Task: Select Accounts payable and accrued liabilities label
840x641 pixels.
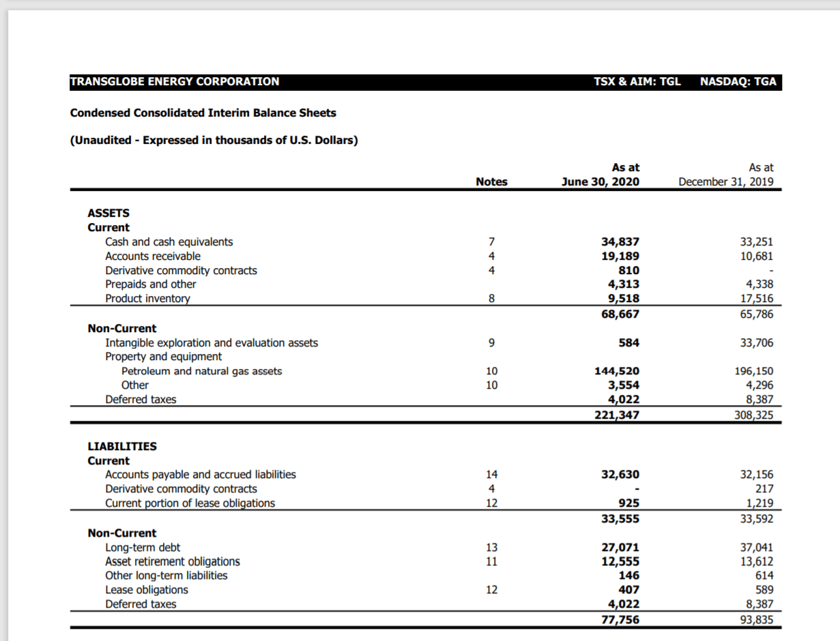Action: (201, 475)
